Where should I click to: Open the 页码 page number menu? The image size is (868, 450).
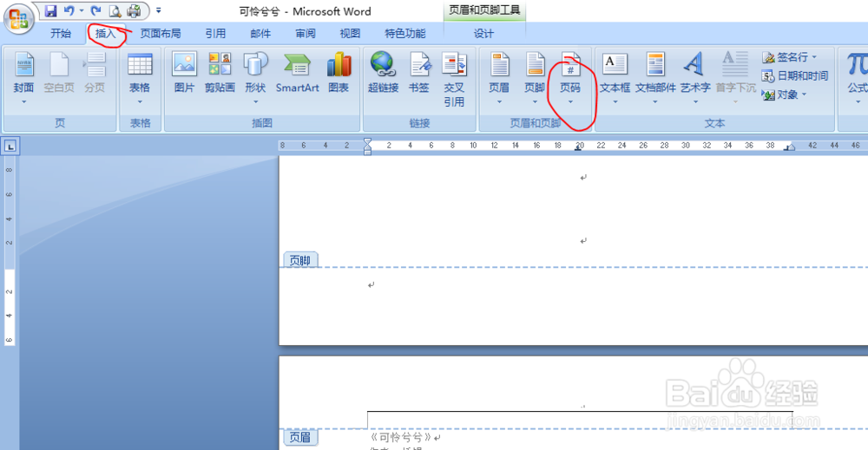(x=570, y=77)
